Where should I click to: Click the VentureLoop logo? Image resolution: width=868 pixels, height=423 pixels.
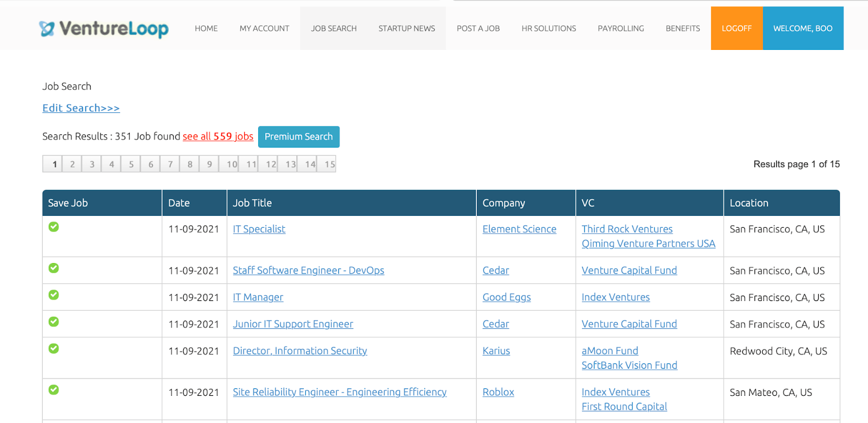coord(104,28)
